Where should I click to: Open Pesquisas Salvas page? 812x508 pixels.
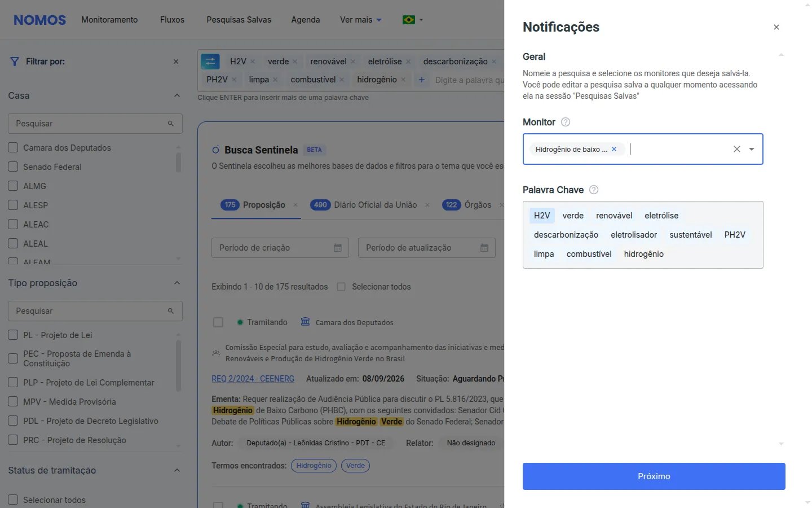pos(239,20)
